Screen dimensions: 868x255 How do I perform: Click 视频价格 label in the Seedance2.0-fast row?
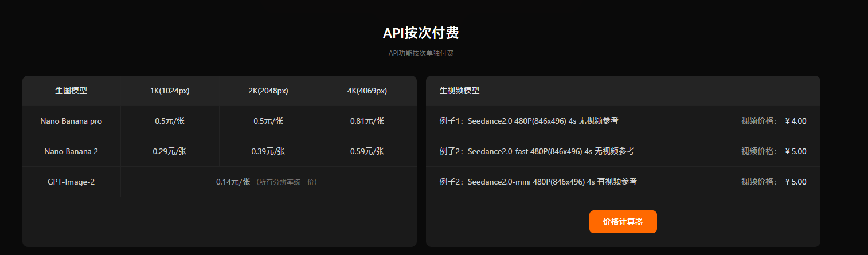760,151
